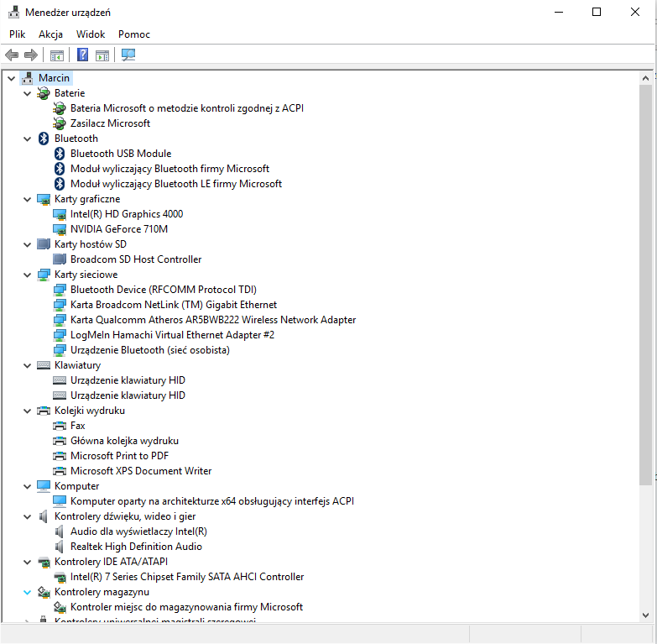The image size is (657, 644).
Task: Click the vertical scrollbar thumb
Action: click(x=646, y=285)
